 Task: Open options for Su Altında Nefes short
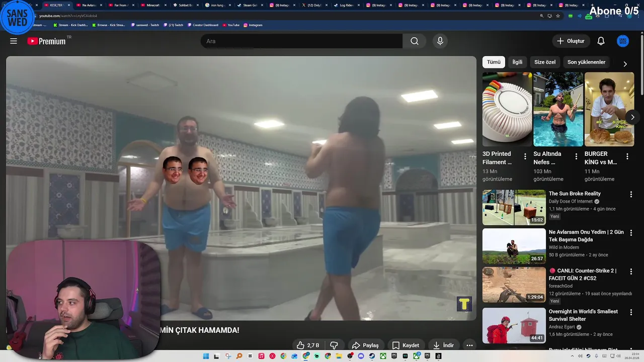pos(576,156)
